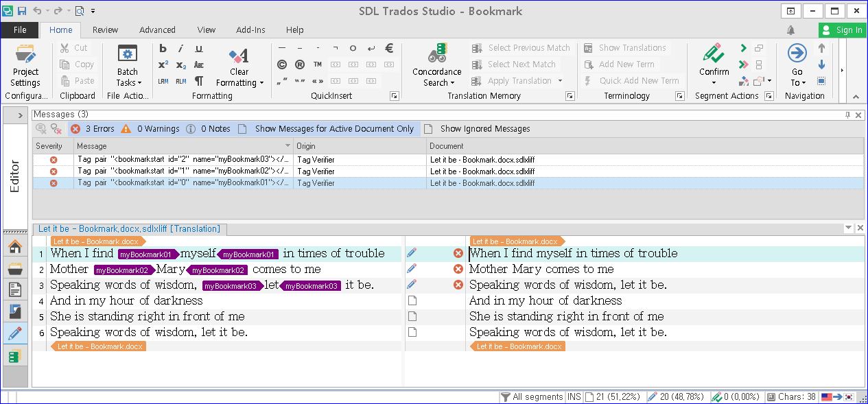Open the Reports view in sidebar

[15, 312]
